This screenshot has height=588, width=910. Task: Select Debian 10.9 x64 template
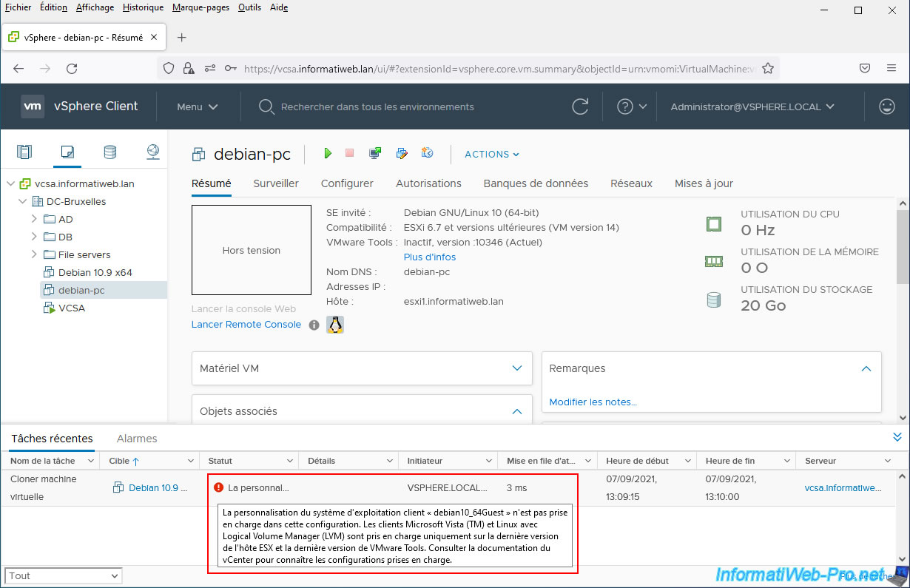(x=95, y=272)
